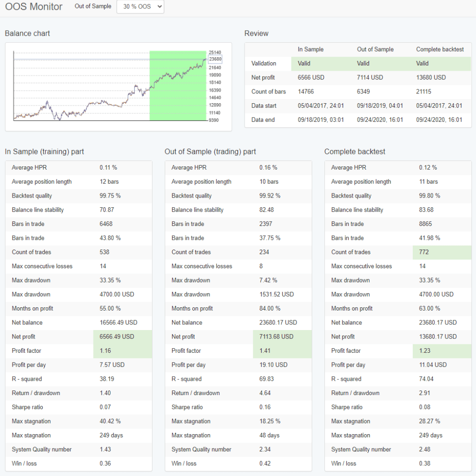Click the 23680 balance value label on chart
The height and width of the screenshot is (476, 476).
coord(215,59)
